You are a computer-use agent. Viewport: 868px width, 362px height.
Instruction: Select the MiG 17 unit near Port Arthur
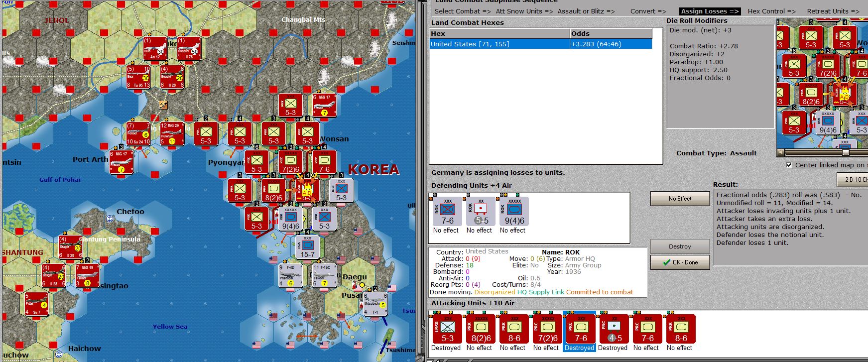point(122,162)
